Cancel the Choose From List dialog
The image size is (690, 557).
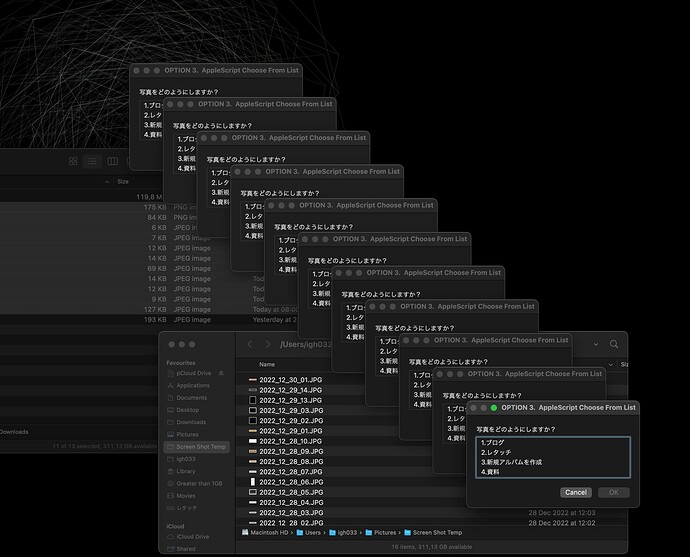click(x=576, y=492)
